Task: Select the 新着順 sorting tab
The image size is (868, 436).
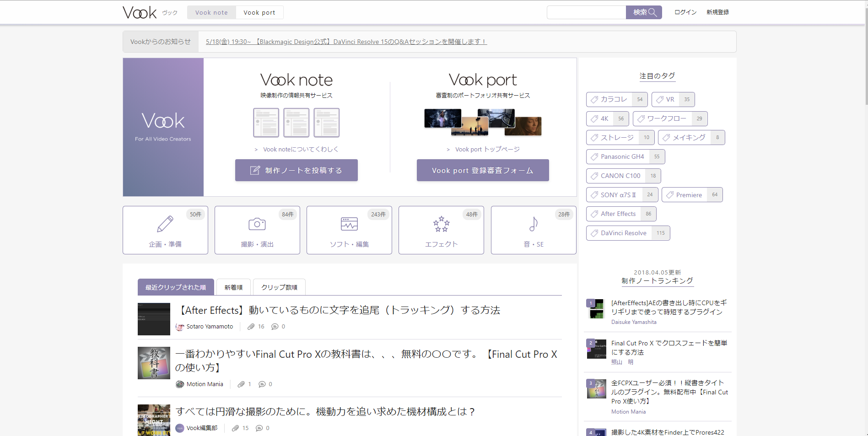Action: tap(233, 287)
